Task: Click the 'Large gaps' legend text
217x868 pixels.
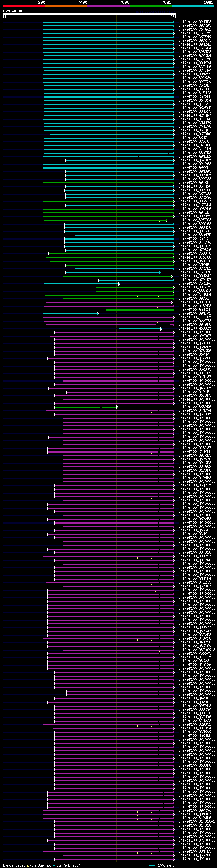Action: 14,865
